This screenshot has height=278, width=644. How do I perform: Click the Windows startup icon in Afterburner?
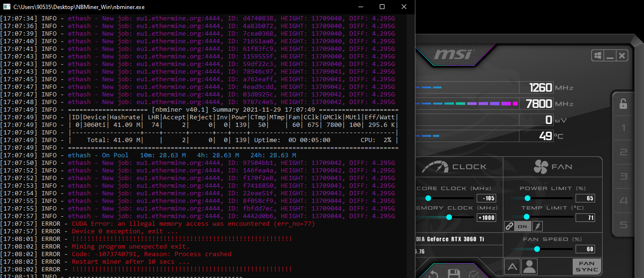[x=597, y=56]
